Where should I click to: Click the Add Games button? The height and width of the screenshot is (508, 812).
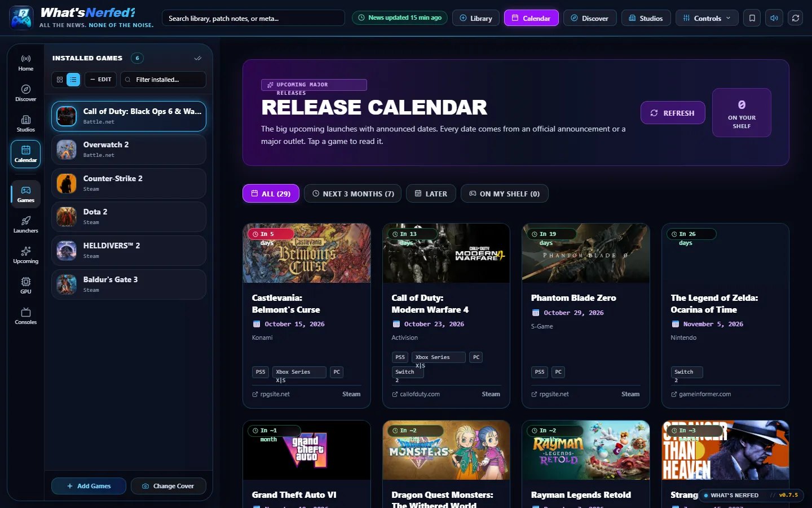89,486
